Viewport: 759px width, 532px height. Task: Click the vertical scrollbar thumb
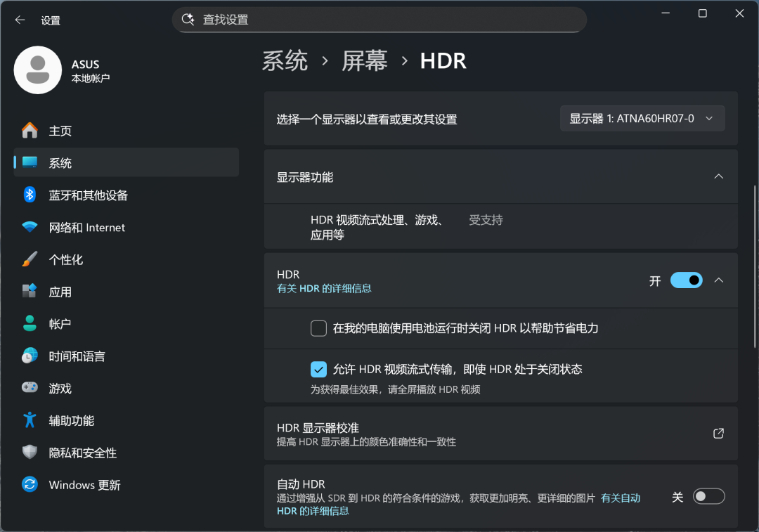755,266
